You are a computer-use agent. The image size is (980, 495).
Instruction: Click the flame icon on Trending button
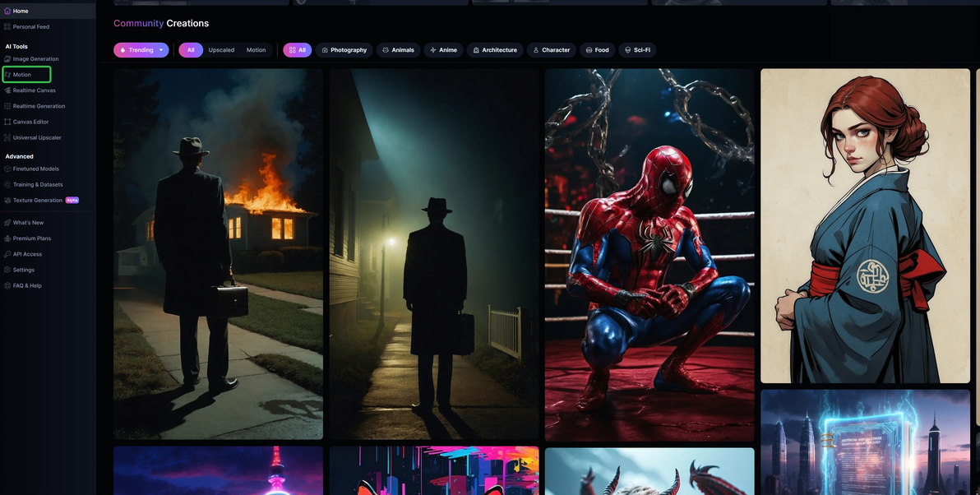tap(123, 50)
